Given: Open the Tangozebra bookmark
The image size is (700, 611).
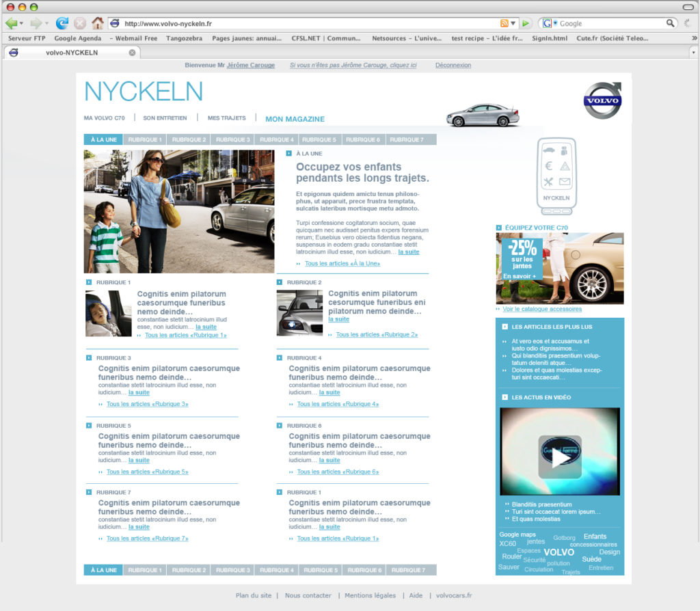Looking at the screenshot, I should (x=184, y=38).
